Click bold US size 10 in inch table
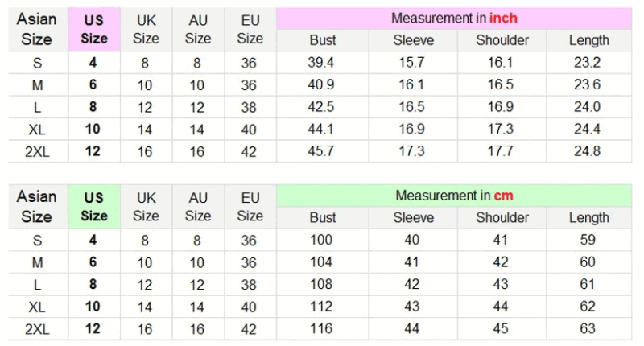Viewport: 644px width, 346px height. pos(93,129)
